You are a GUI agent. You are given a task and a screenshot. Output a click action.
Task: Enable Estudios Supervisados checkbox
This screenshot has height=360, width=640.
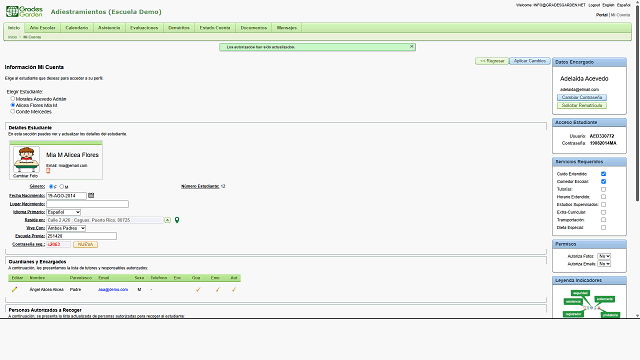tap(603, 204)
